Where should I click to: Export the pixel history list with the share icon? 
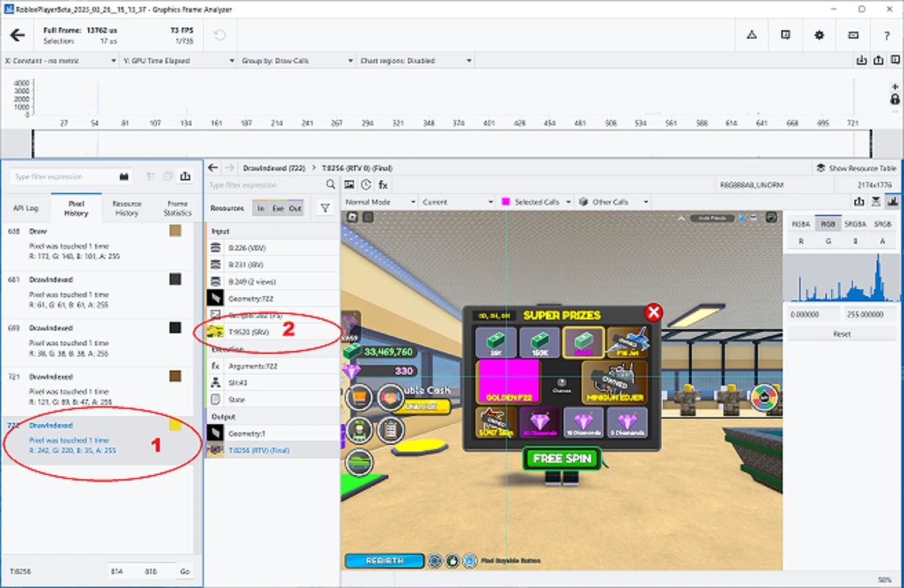[185, 177]
